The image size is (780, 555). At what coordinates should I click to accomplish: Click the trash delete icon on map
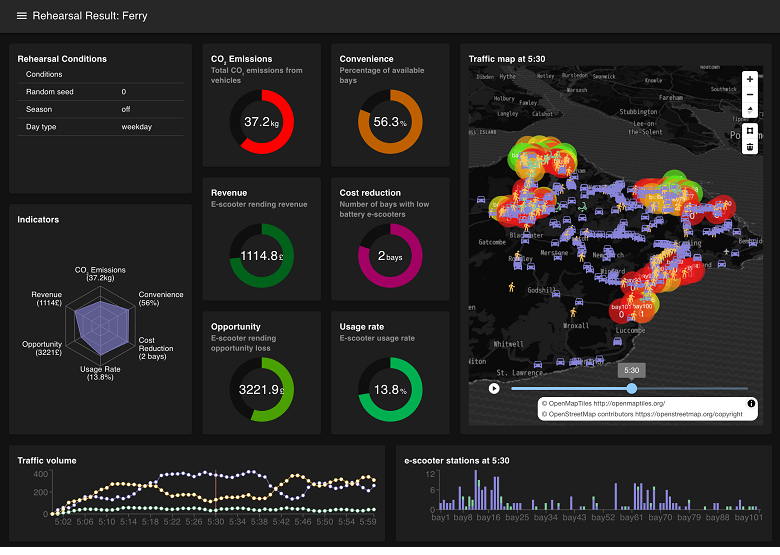click(x=750, y=147)
